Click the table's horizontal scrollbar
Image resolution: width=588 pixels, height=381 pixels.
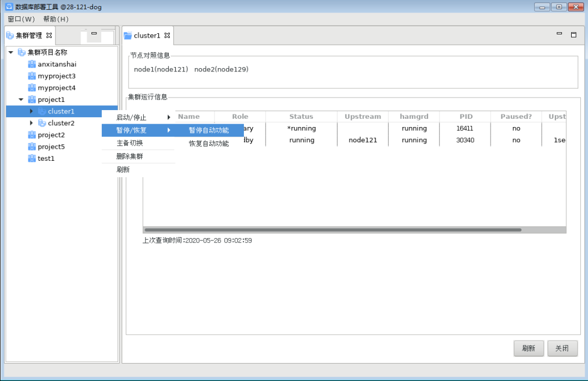(332, 230)
